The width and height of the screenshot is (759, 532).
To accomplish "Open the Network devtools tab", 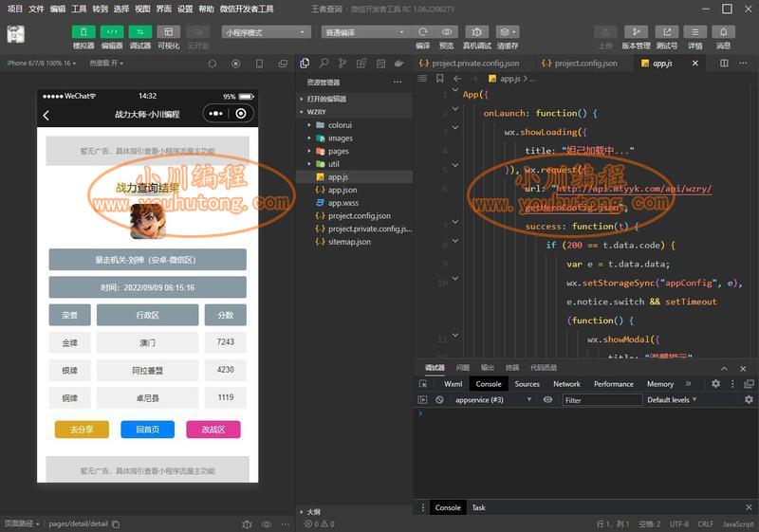I will coord(566,384).
